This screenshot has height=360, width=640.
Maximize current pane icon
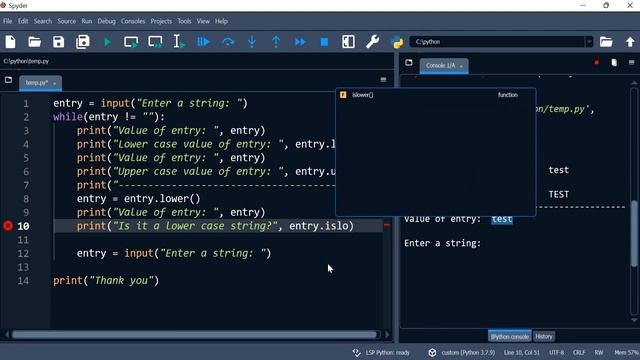click(348, 42)
